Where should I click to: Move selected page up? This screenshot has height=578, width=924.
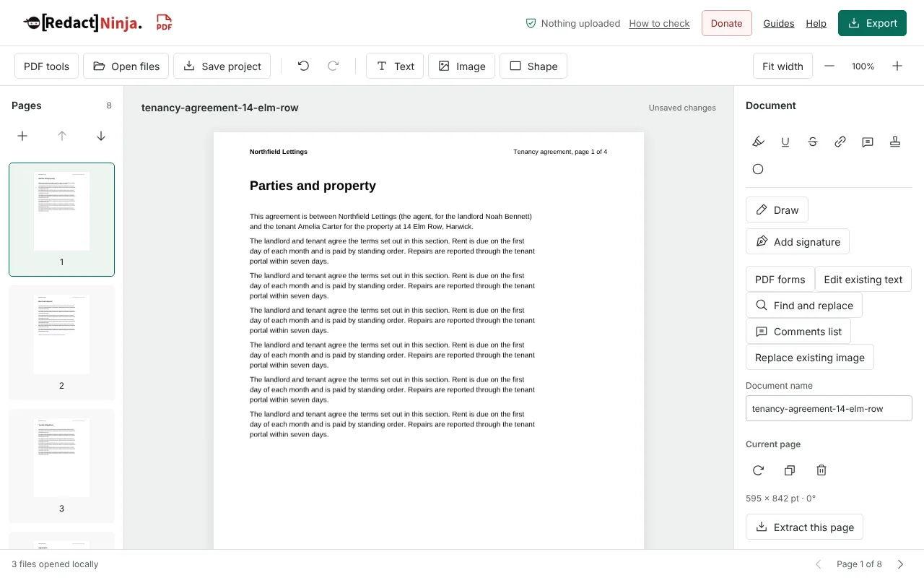pyautogui.click(x=62, y=136)
